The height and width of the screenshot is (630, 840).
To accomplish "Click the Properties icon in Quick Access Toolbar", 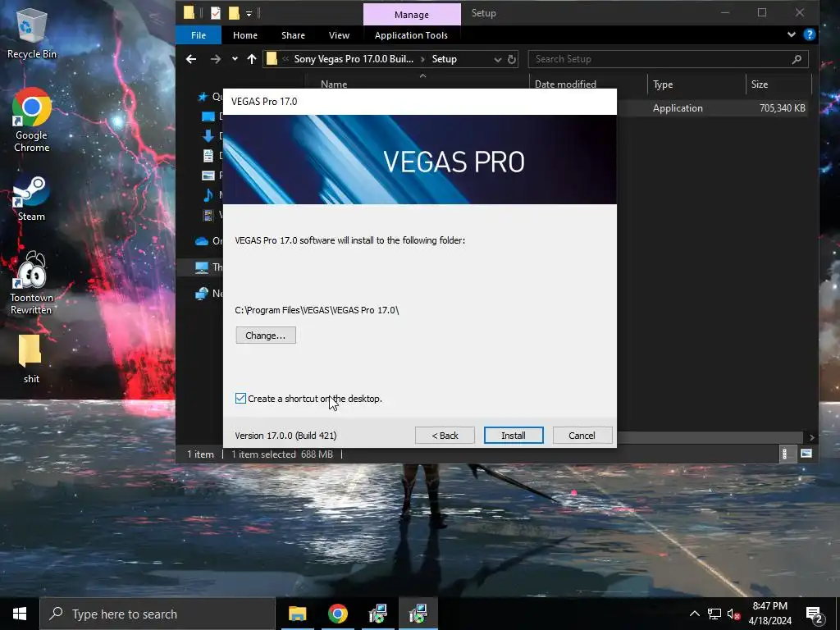I will 216,12.
